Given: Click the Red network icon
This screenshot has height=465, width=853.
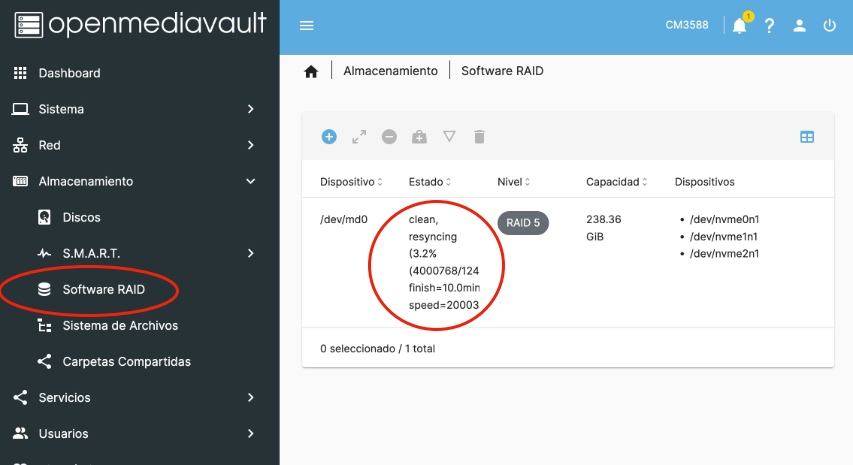Looking at the screenshot, I should tap(20, 145).
